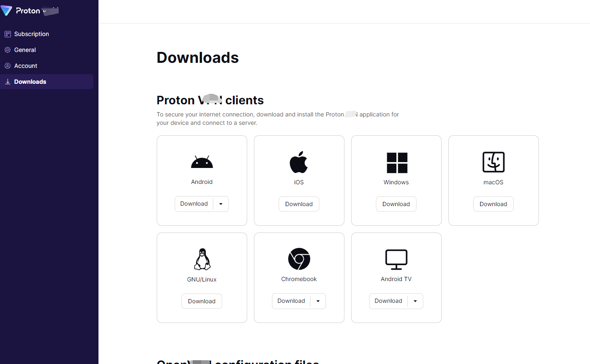Click the macOS Finder face icon
Image resolution: width=590 pixels, height=364 pixels.
click(x=494, y=162)
